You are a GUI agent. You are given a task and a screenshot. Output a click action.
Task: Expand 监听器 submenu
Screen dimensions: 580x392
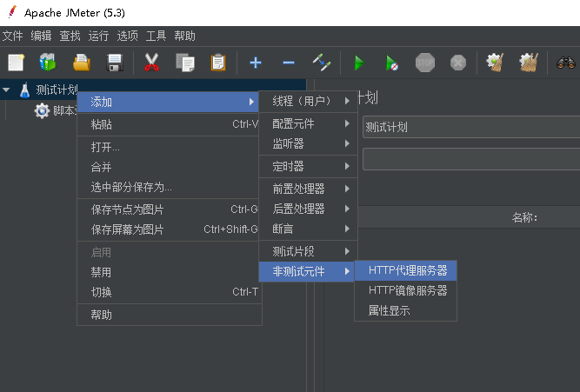[308, 143]
